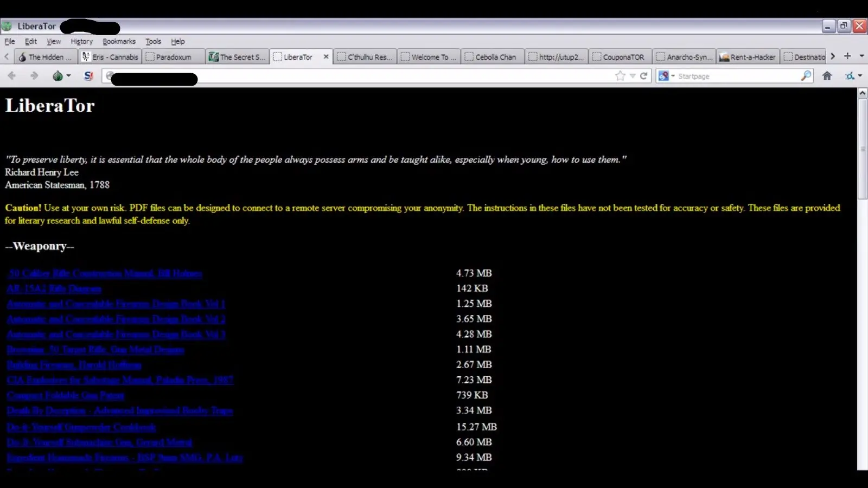Switch to the CouponaTOR tab
The image size is (868, 488).
point(620,57)
